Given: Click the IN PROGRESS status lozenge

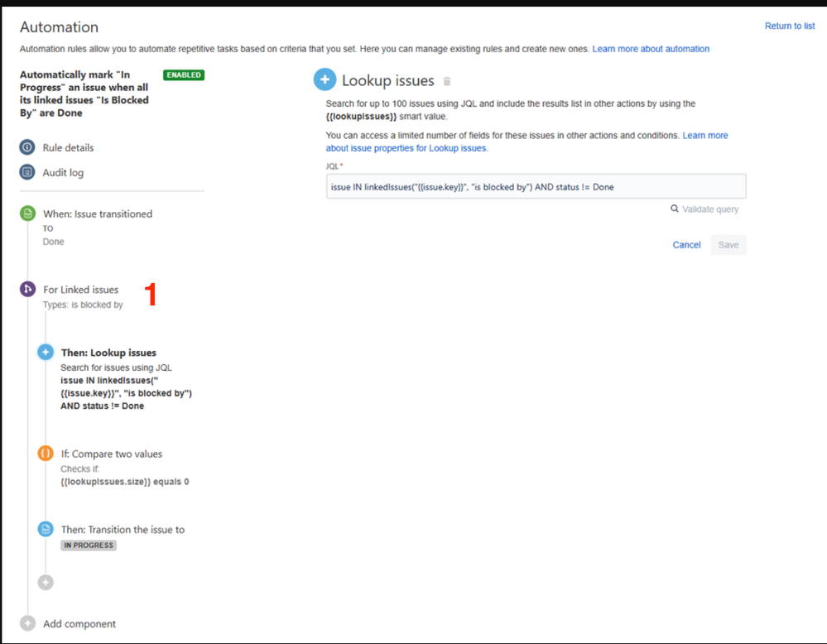Looking at the screenshot, I should click(x=88, y=545).
